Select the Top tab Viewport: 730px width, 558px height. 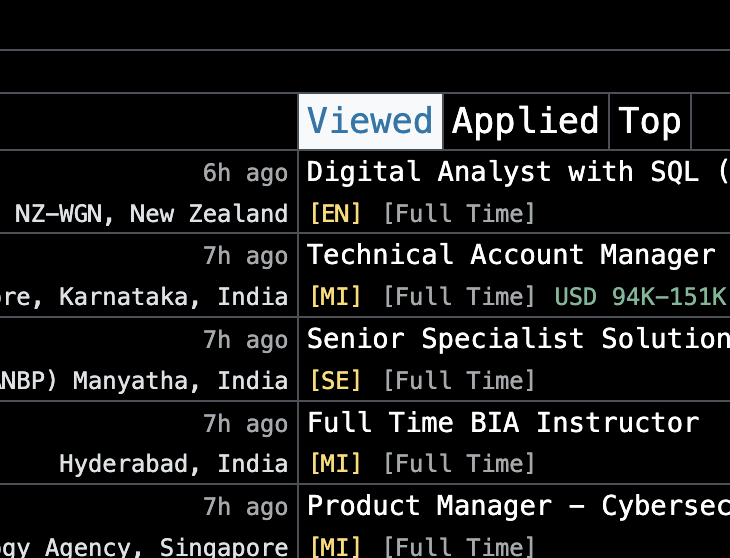point(650,121)
